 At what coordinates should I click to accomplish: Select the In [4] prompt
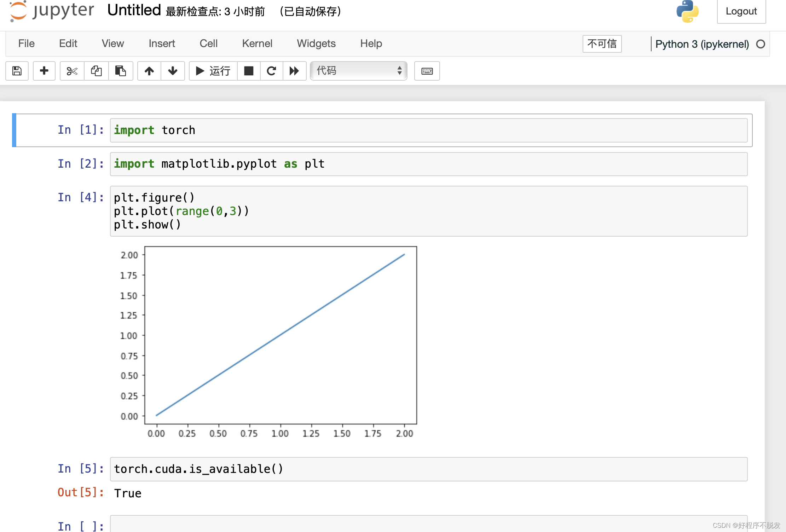pyautogui.click(x=81, y=197)
